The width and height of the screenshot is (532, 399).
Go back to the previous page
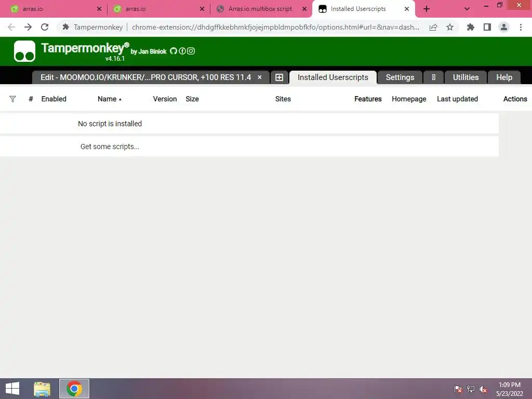(11, 27)
